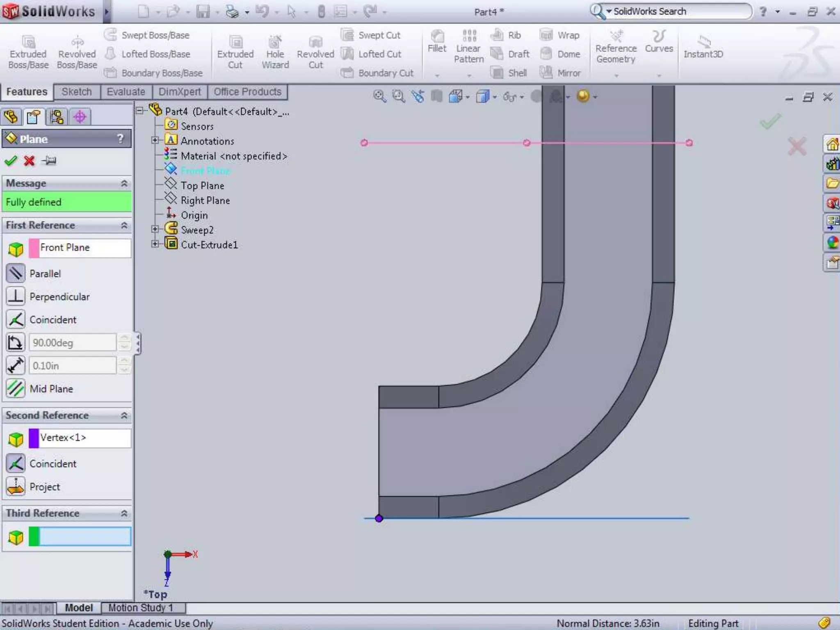Click the Zoom to Fit icon
Viewport: 840px width, 630px height.
tap(379, 96)
